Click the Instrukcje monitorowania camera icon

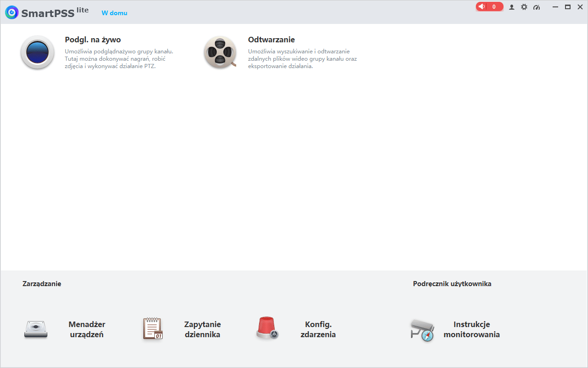coord(422,329)
